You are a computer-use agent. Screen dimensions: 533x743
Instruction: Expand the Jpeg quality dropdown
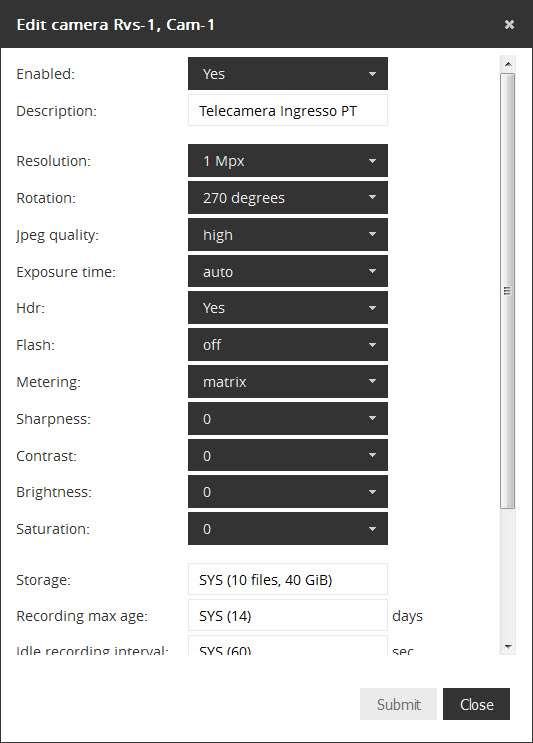pyautogui.click(x=288, y=235)
